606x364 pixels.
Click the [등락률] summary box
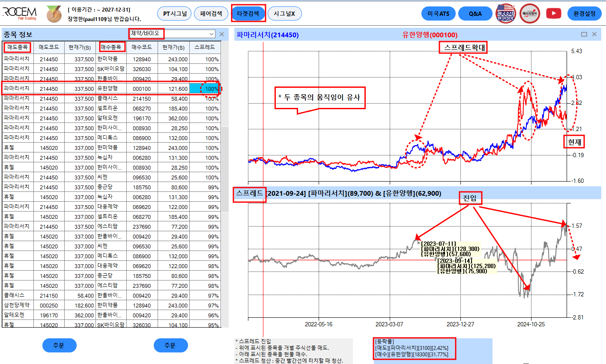(x=415, y=348)
